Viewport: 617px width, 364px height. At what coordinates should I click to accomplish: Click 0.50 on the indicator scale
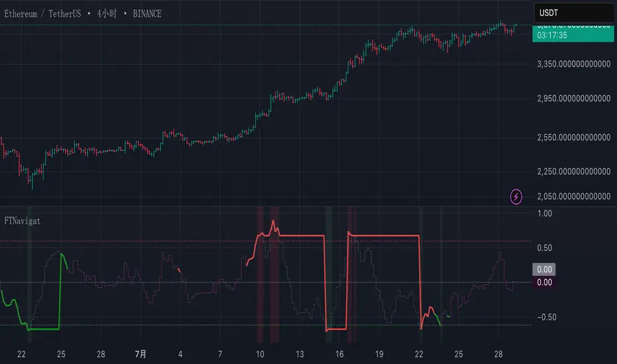click(x=545, y=248)
